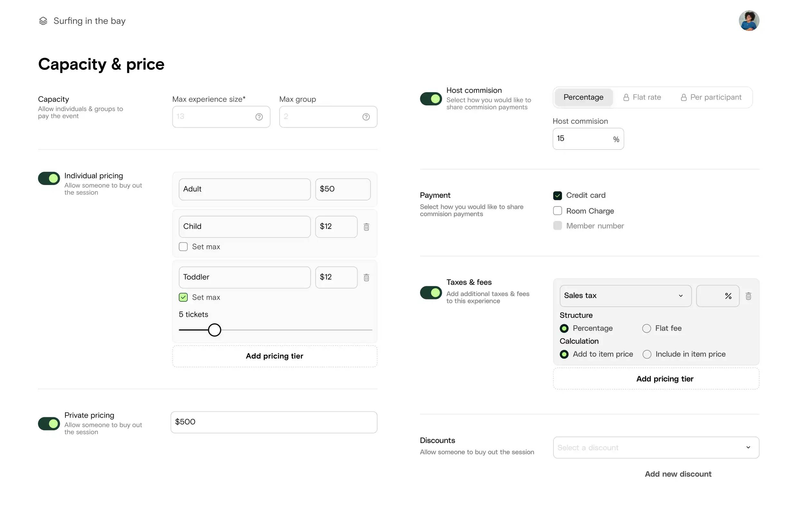Open the Sales tax dropdown

625,296
